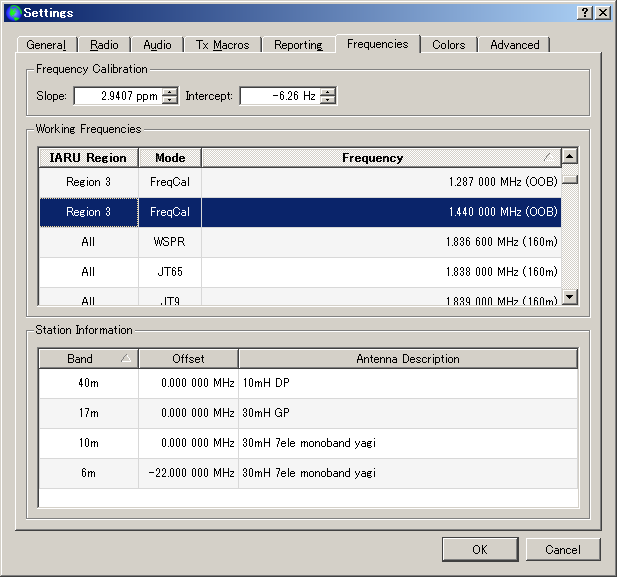The width and height of the screenshot is (617, 577).
Task: Sort by the Offset column header
Action: click(188, 359)
